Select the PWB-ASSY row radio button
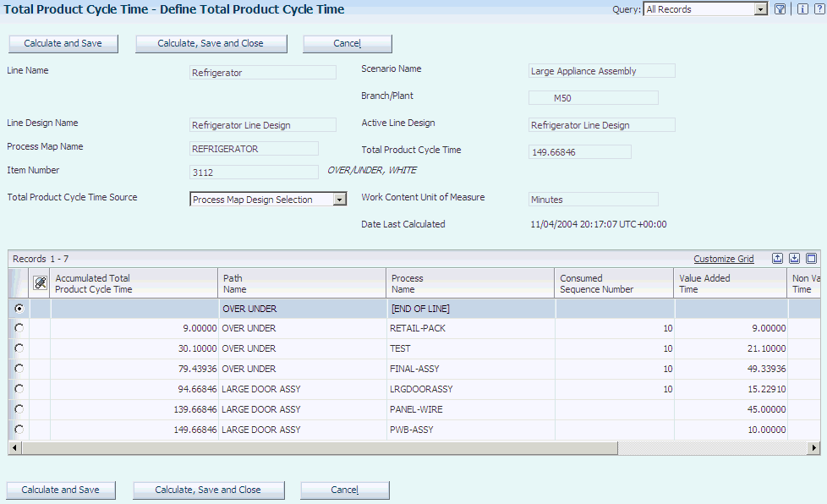 pyautogui.click(x=19, y=429)
